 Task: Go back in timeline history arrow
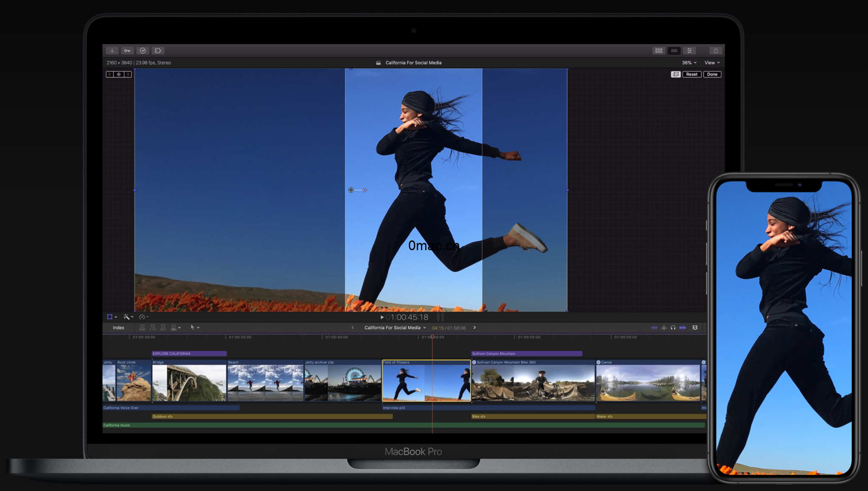click(353, 327)
